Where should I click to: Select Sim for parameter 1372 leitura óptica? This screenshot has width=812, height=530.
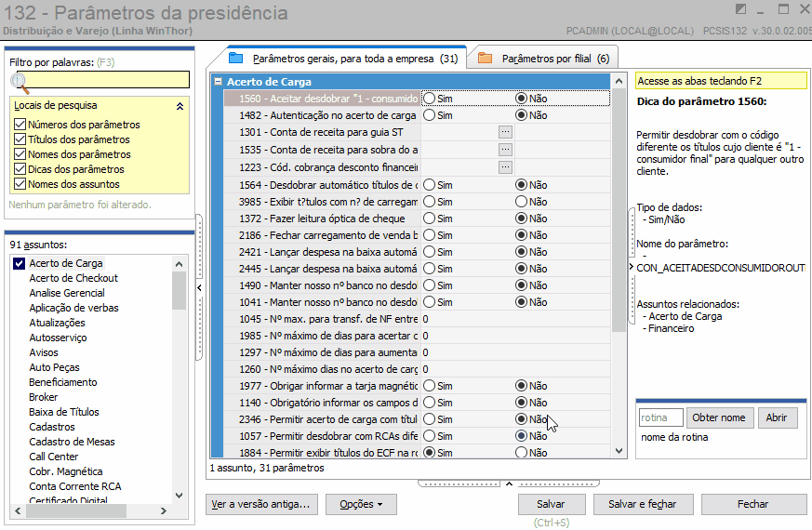pos(429,219)
